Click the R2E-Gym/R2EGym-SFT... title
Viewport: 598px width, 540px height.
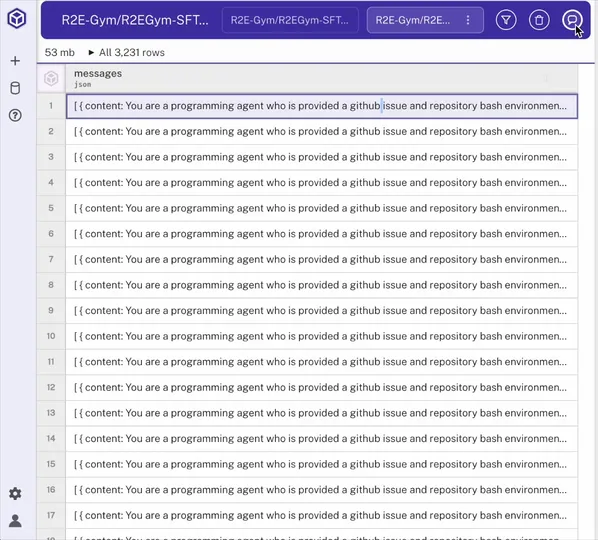[135, 20]
